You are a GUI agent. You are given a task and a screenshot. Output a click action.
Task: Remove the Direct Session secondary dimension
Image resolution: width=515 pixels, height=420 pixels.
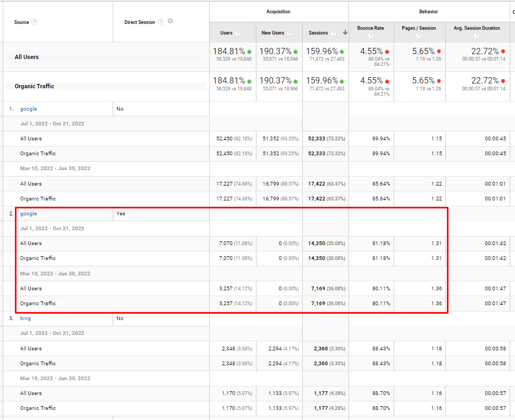click(170, 21)
